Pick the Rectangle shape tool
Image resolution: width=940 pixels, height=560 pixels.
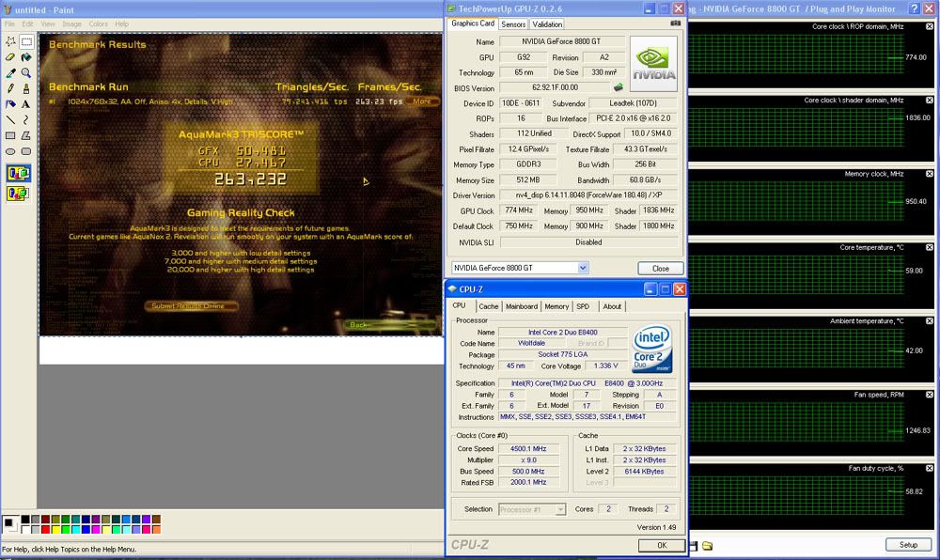pos(10,135)
